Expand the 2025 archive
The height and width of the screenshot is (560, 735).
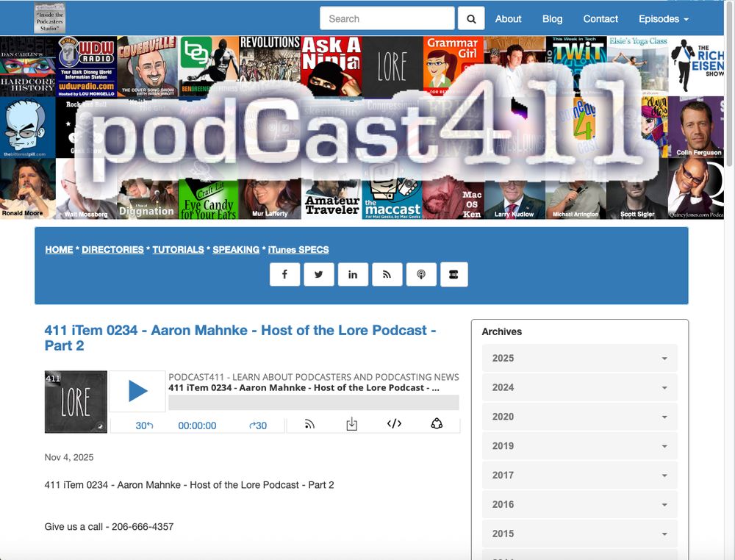[x=579, y=358]
